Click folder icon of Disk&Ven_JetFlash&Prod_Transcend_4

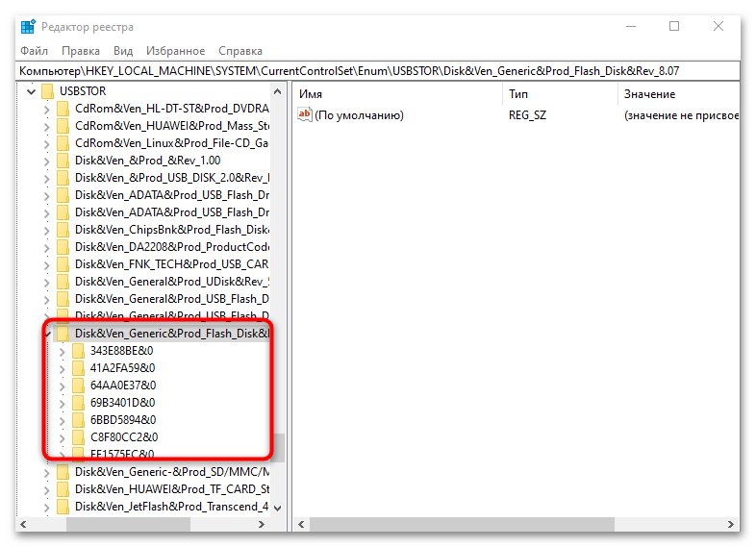(63, 507)
